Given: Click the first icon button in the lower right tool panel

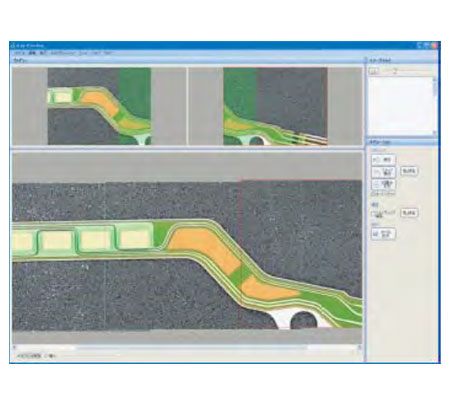Looking at the screenshot, I should [383, 160].
